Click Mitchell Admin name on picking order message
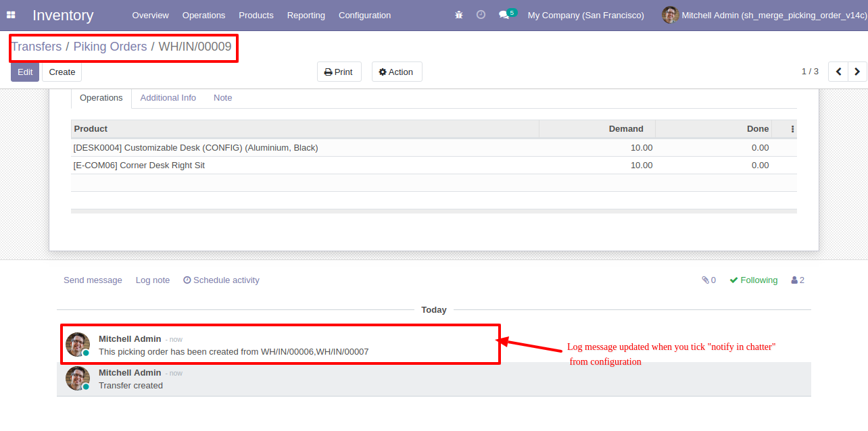Screen dimensions: 868x431 (130, 339)
